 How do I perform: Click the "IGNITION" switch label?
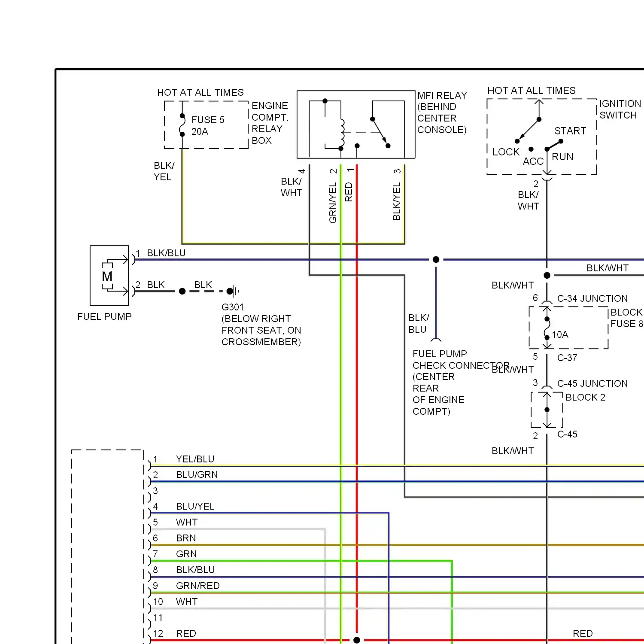click(x=620, y=104)
